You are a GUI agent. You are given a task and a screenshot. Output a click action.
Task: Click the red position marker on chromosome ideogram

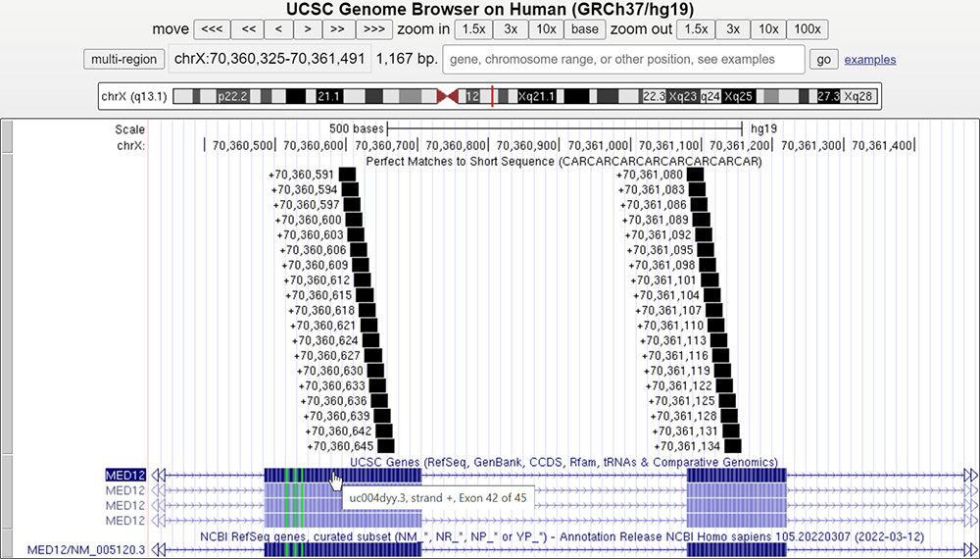(x=492, y=97)
